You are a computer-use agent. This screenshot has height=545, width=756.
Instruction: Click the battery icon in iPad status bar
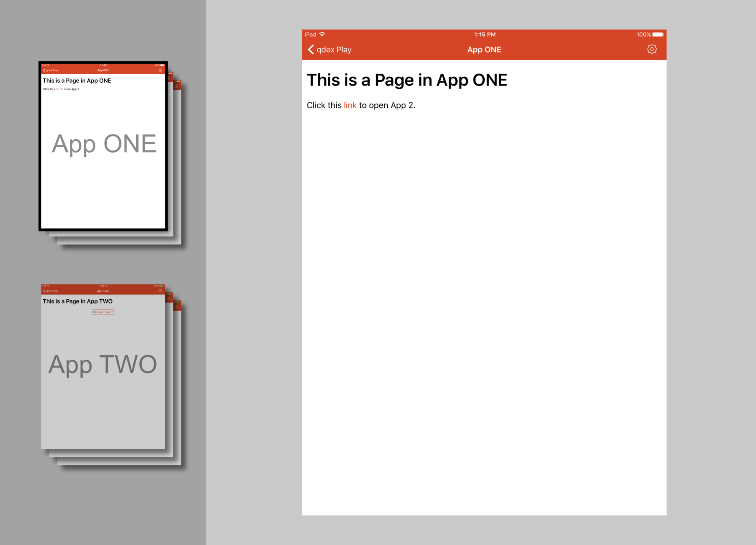658,35
